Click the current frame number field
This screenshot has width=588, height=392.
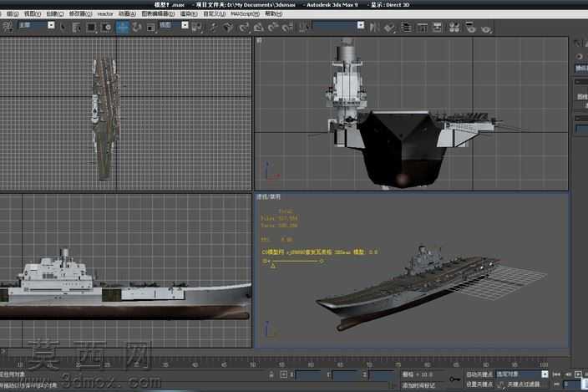[572, 384]
